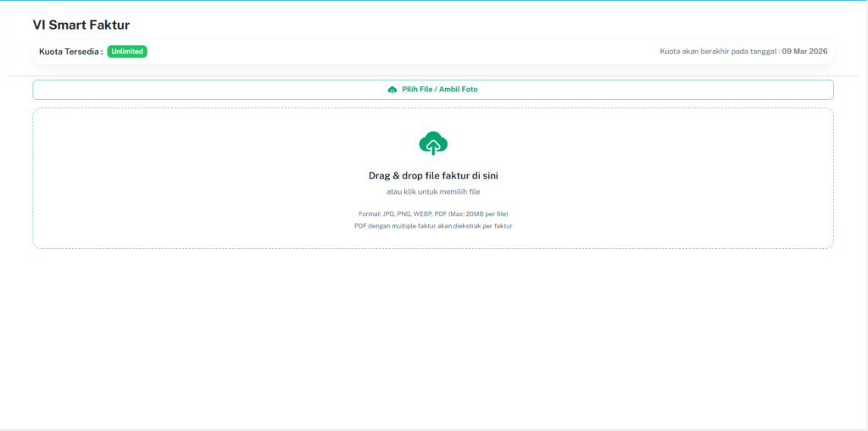The width and height of the screenshot is (868, 431).
Task: Click the large green cloud upload icon
Action: (x=433, y=143)
